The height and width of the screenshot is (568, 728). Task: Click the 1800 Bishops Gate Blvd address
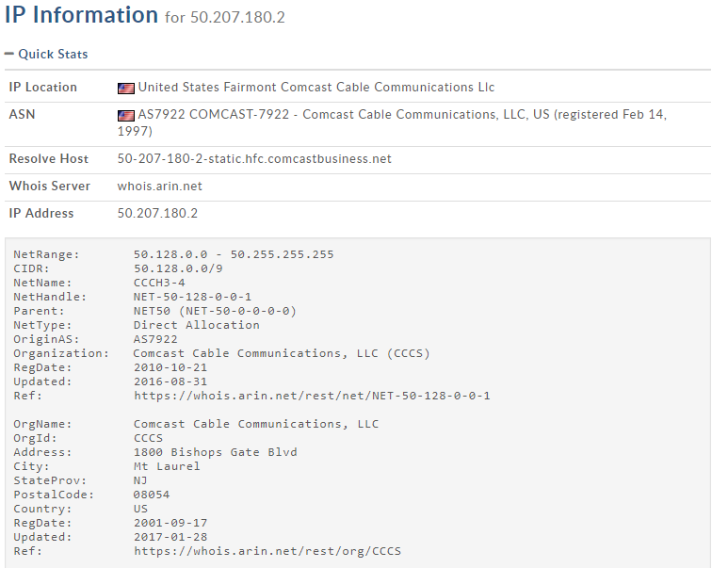pyautogui.click(x=215, y=452)
